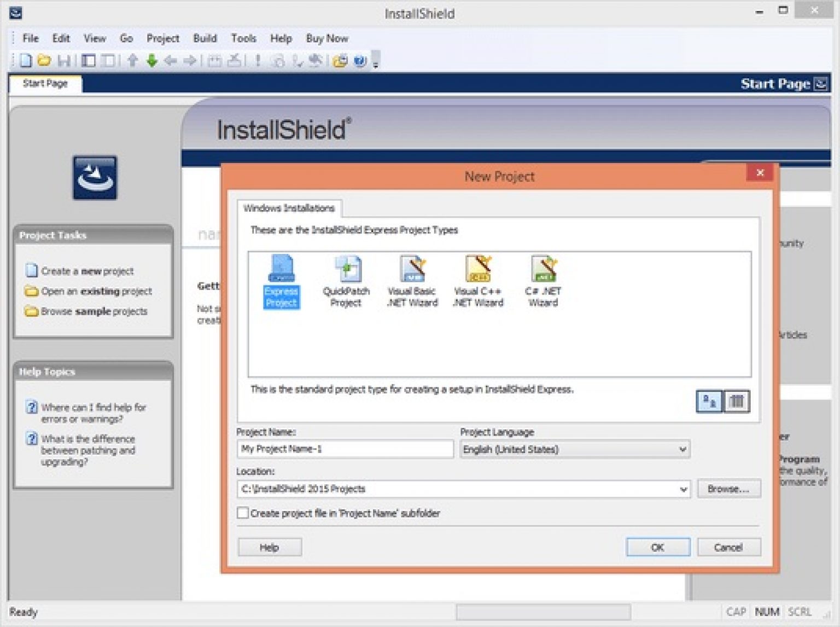Click the green down arrow toolbar icon

coord(152,61)
